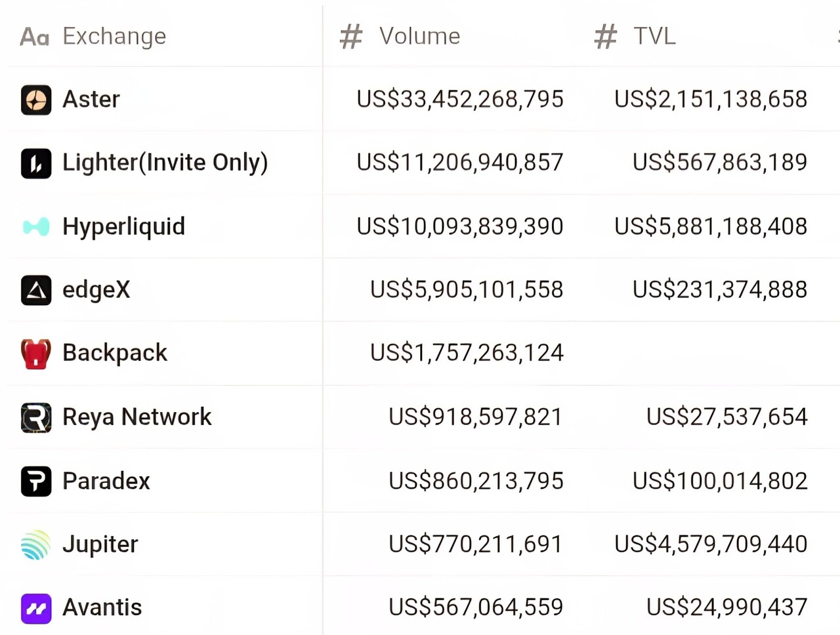Open the TVL column header menu
The image size is (840, 635).
click(x=654, y=36)
